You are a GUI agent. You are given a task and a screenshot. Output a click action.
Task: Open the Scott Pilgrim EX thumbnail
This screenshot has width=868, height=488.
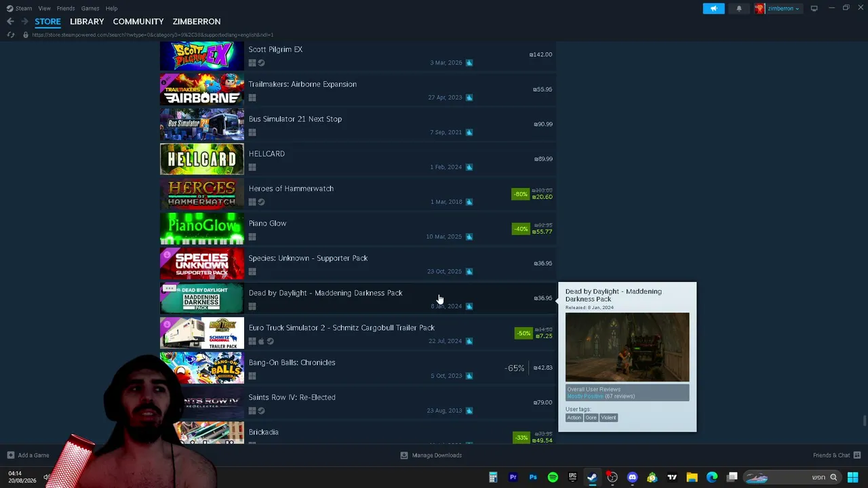(x=202, y=56)
